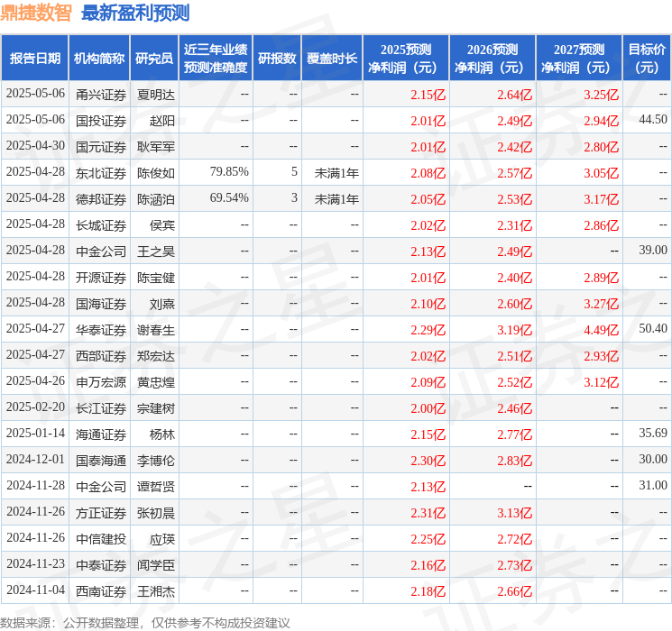672x631 pixels.
Task: Select the 长江证券 institution cell
Action: pos(101,408)
